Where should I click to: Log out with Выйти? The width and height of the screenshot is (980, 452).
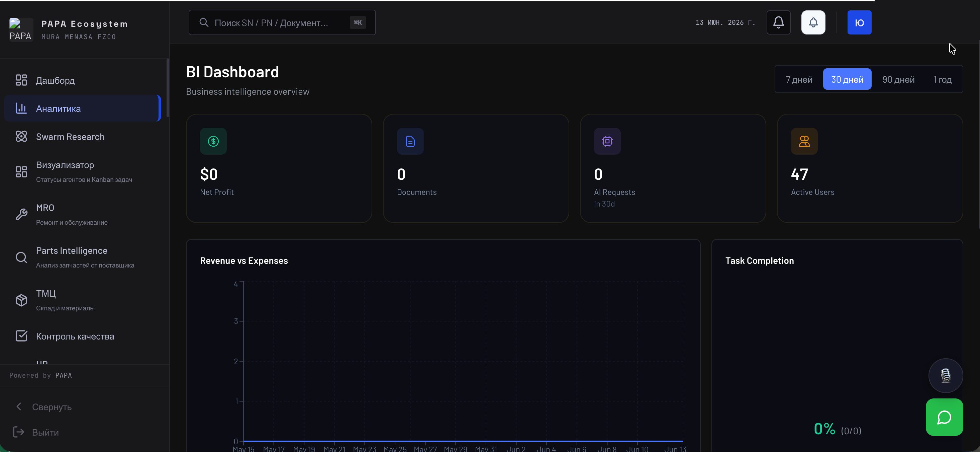point(45,432)
